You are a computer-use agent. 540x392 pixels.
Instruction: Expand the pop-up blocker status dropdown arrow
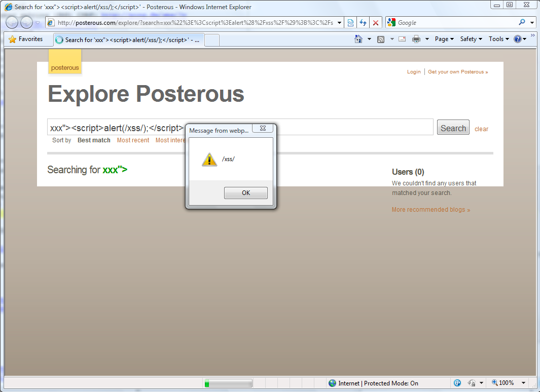tap(482, 383)
